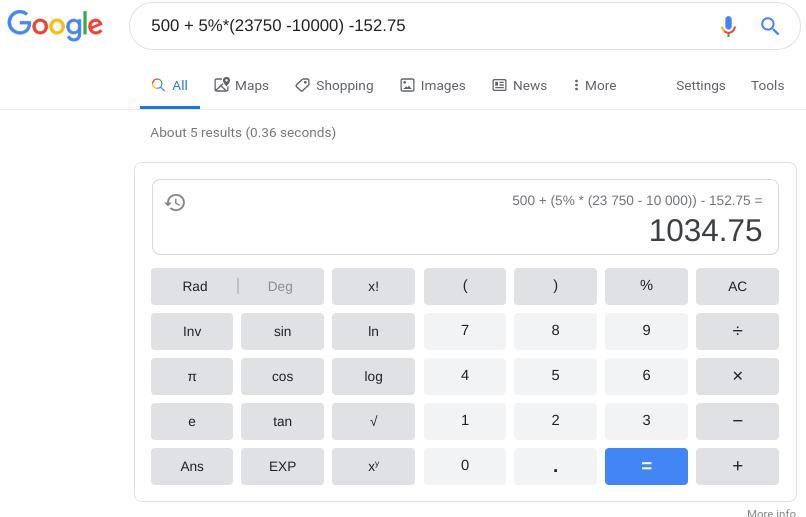
Task: Switch to the Images tab
Action: click(x=433, y=86)
